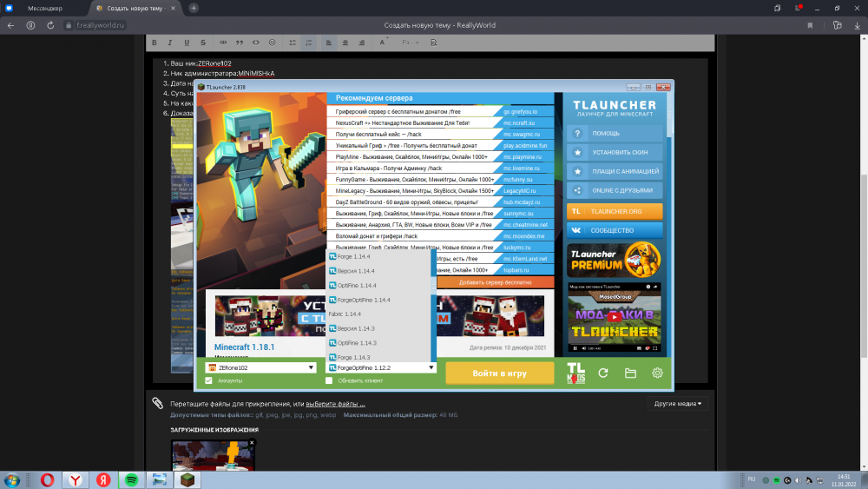Select Forge 1.14.3 version entry
The width and height of the screenshot is (868, 489).
[x=378, y=357]
